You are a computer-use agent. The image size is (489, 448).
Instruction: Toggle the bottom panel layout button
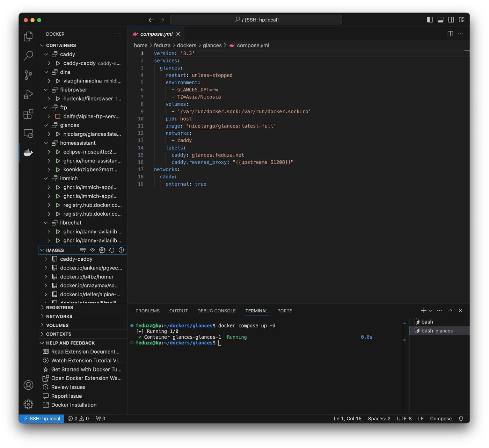click(x=440, y=20)
